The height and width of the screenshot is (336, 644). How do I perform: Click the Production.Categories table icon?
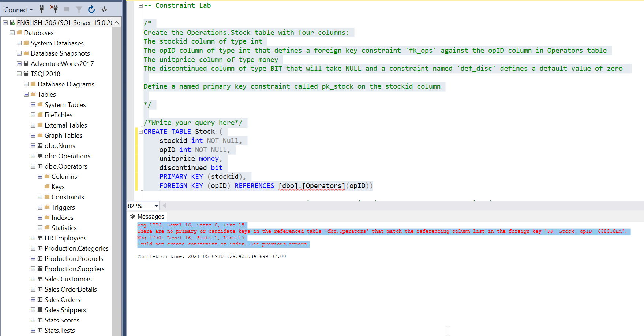pyautogui.click(x=40, y=248)
